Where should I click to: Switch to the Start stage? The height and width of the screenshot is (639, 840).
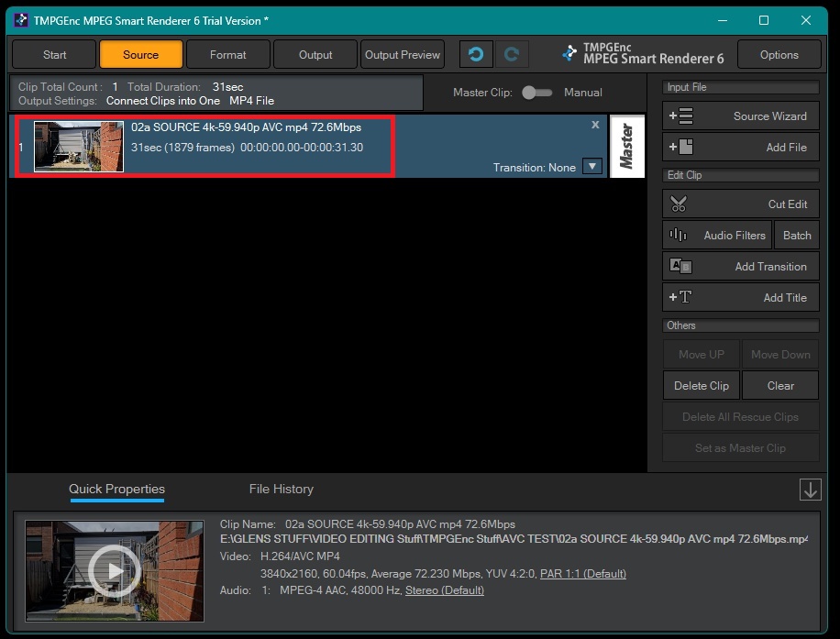point(54,54)
